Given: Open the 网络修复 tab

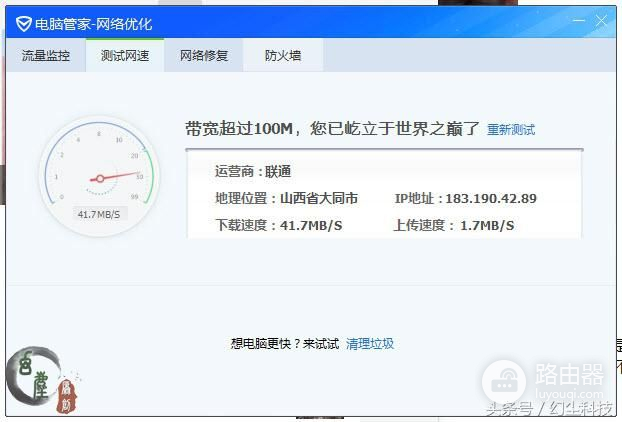Looking at the screenshot, I should 204,56.
